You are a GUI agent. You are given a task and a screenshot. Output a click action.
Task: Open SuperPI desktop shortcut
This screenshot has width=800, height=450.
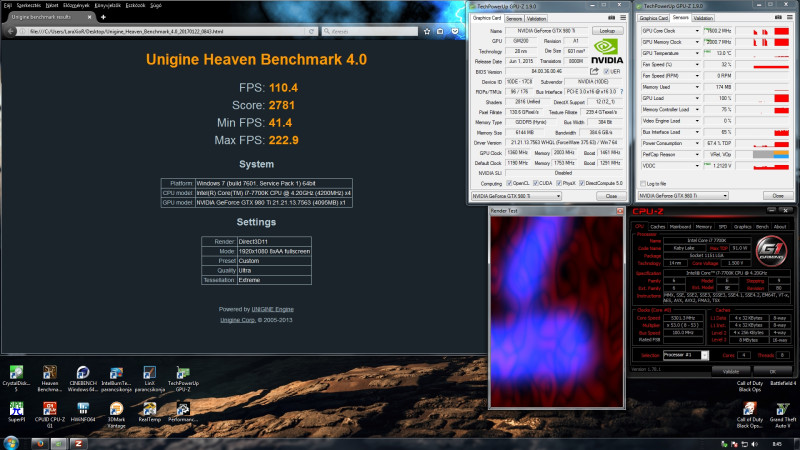point(16,409)
